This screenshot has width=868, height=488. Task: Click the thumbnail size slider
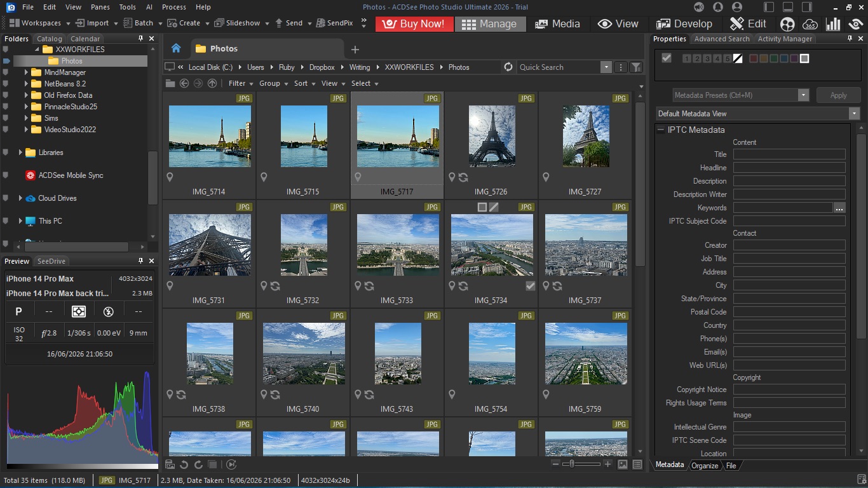tap(581, 464)
